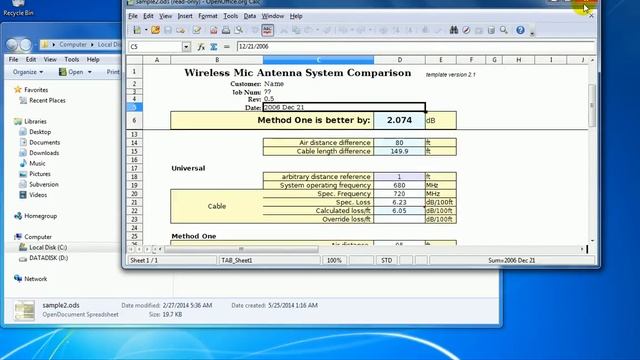The image size is (640, 360).
Task: Click the Open file folder icon
Action: (x=156, y=30)
